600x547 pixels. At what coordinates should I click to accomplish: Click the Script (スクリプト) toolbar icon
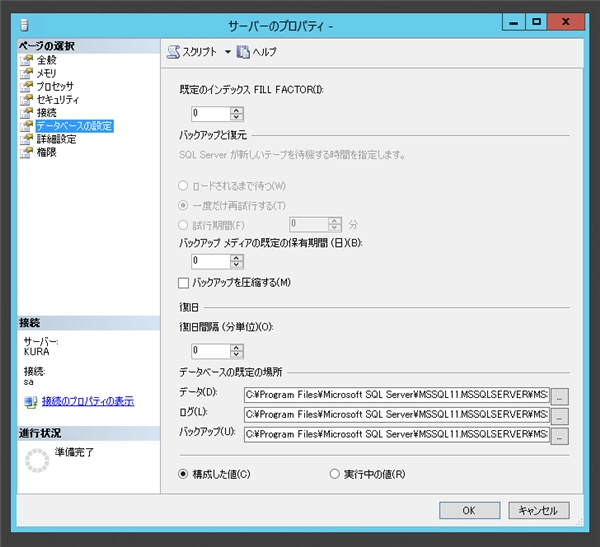tap(173, 52)
